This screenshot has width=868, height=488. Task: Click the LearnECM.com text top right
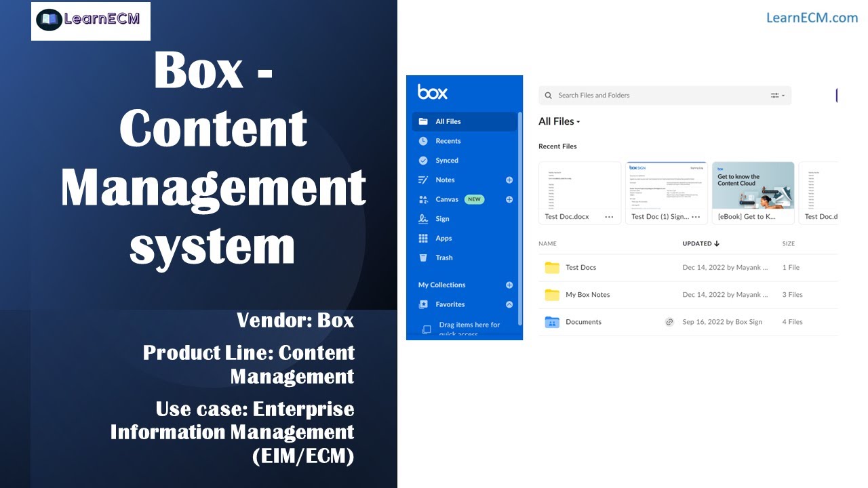coord(812,18)
